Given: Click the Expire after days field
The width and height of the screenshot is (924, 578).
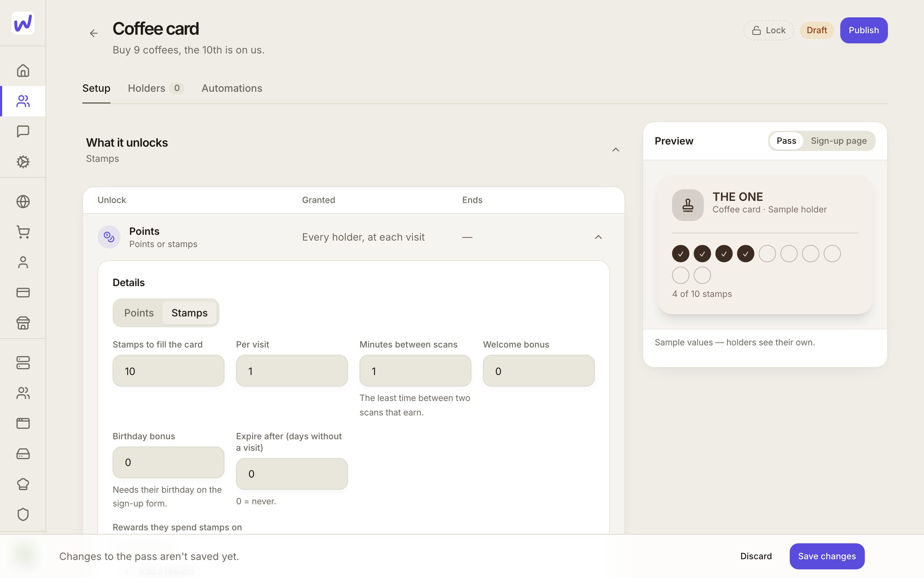Looking at the screenshot, I should click(x=292, y=474).
